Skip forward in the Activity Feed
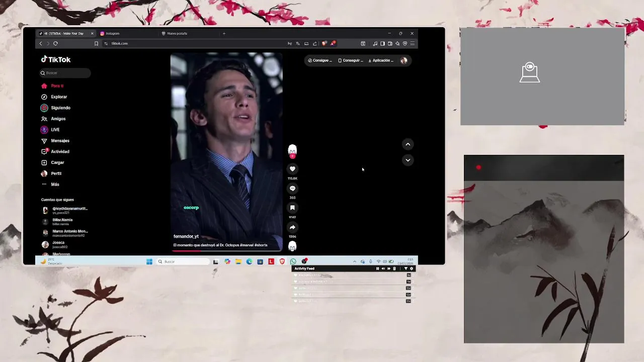This screenshot has height=362, width=644. (x=388, y=268)
